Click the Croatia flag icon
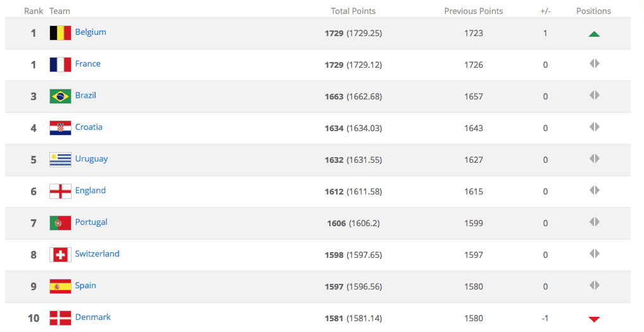This screenshot has width=644, height=332. 60,128
